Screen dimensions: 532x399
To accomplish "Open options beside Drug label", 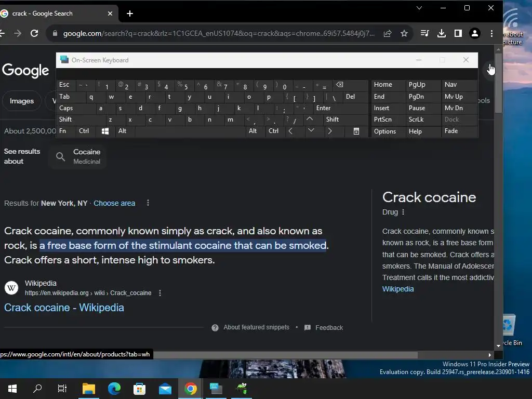I will tap(403, 212).
